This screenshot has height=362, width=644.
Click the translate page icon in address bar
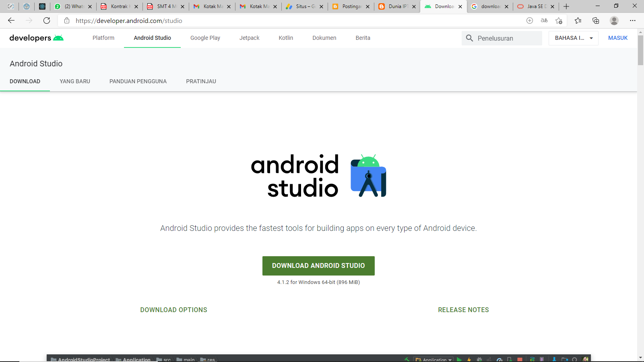point(544,21)
